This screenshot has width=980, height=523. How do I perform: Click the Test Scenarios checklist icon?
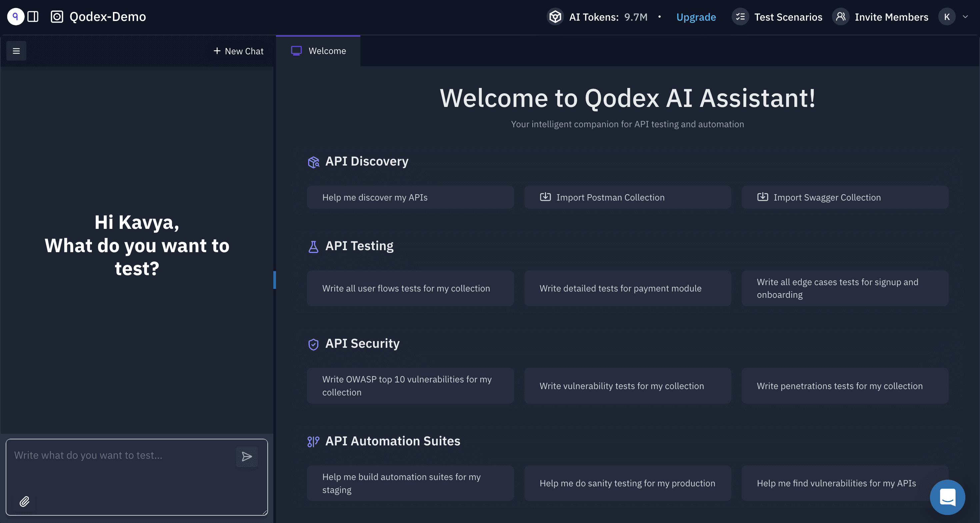pos(740,17)
